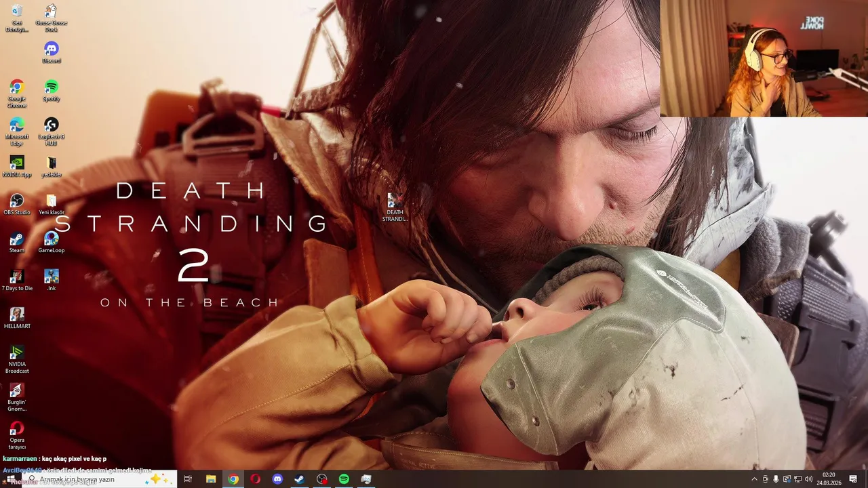Select the OBS Studio desktop shortcut
This screenshot has height=488, width=868.
click(17, 204)
